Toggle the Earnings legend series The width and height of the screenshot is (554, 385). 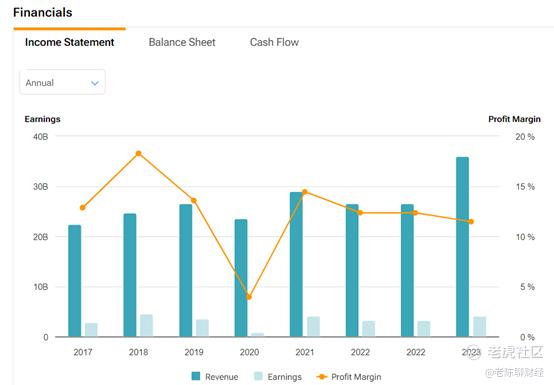tap(278, 377)
